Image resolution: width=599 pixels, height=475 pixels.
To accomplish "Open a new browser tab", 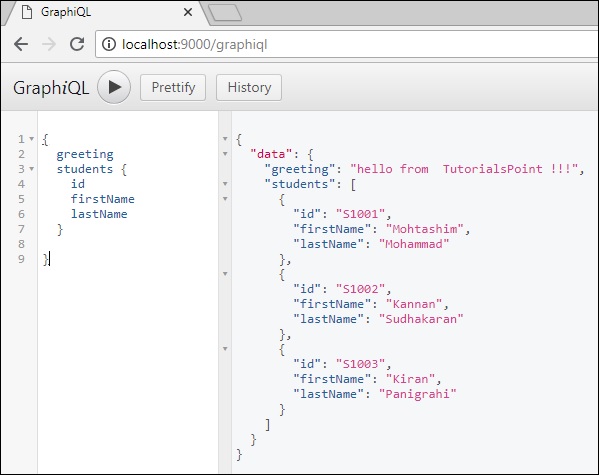I will pyautogui.click(x=225, y=12).
